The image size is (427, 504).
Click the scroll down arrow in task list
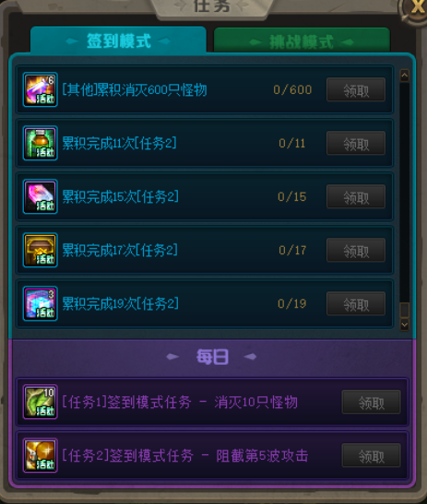(x=405, y=325)
